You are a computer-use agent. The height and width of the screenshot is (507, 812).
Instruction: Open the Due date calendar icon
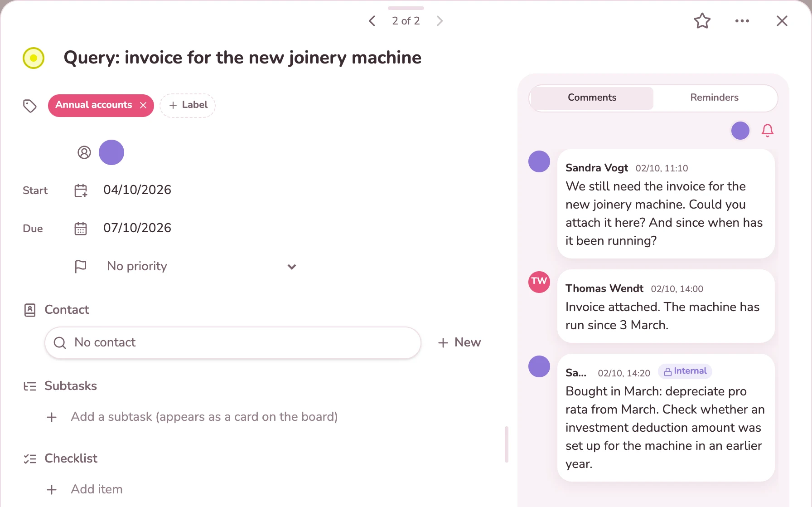pyautogui.click(x=81, y=228)
